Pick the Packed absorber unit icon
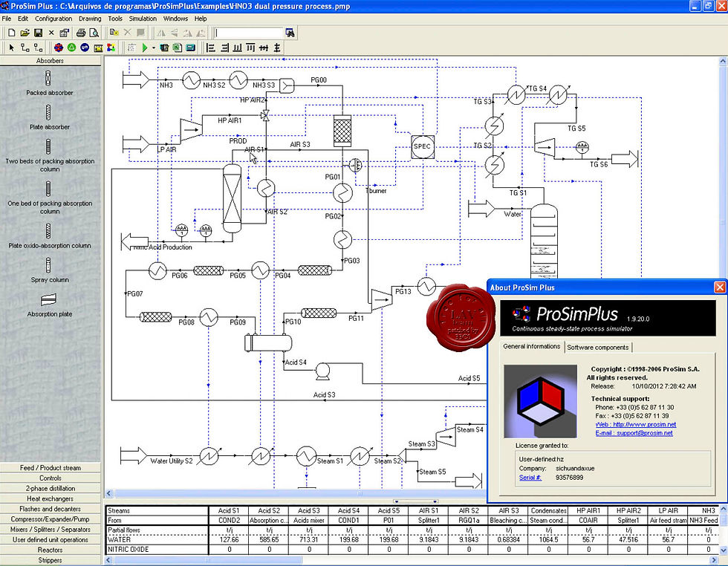Screen dimensions: 728x566 48,78
